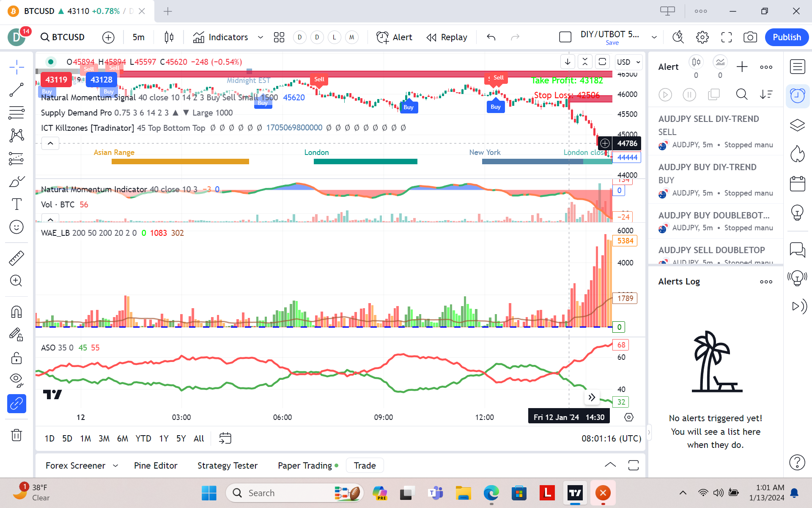This screenshot has height=508, width=812.
Task: Toggle drawing sync link button
Action: click(16, 403)
